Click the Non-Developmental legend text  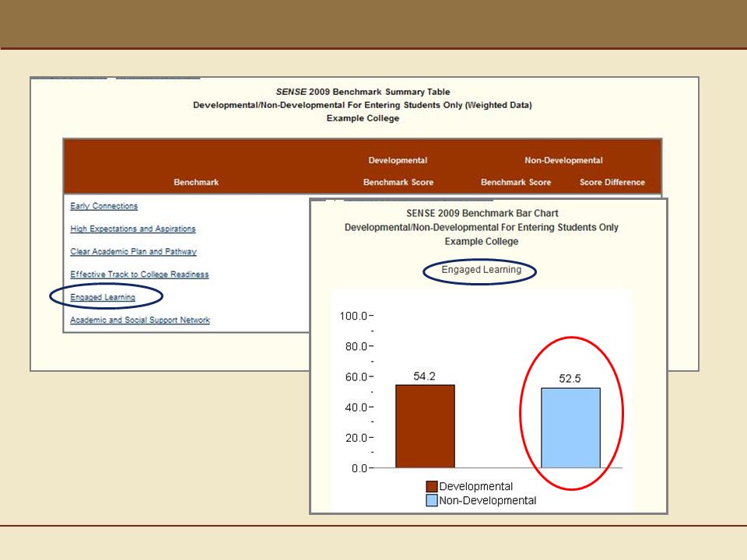(488, 500)
